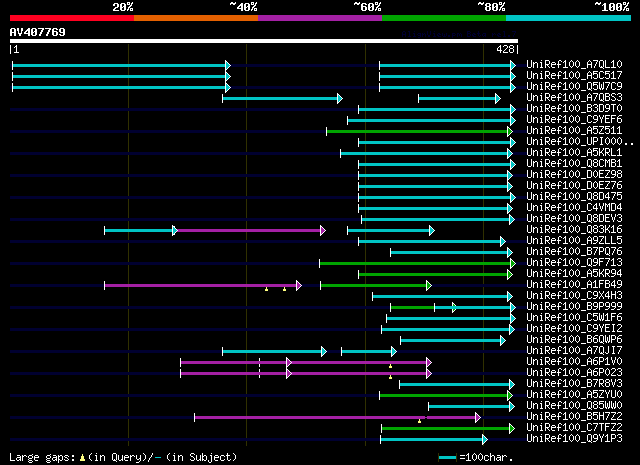Image resolution: width=640 pixels, height=465 pixels.
Task: Click the cyan 100char scale bar legend
Action: point(447,458)
